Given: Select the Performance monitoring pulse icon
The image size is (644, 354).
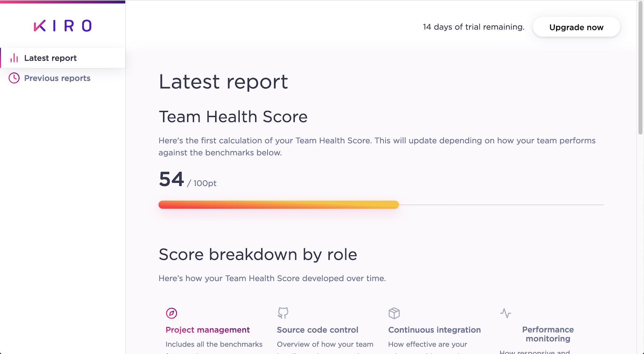Looking at the screenshot, I should point(505,313).
